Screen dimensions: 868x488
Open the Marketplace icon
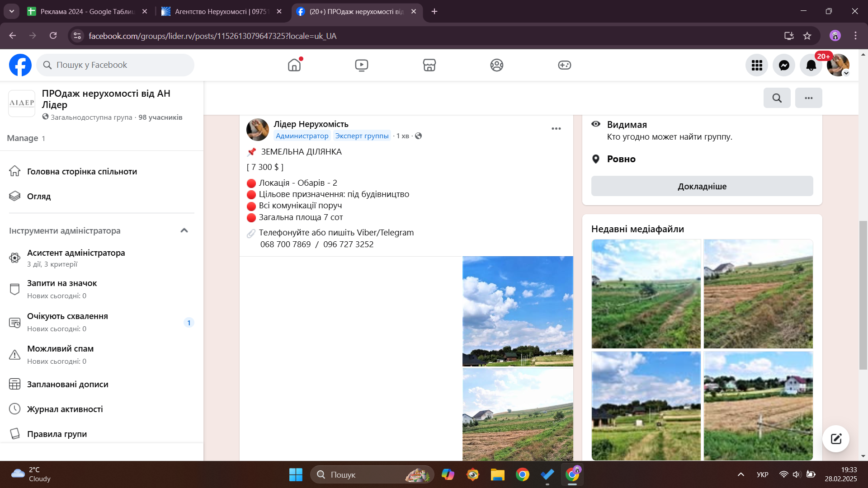tap(429, 65)
